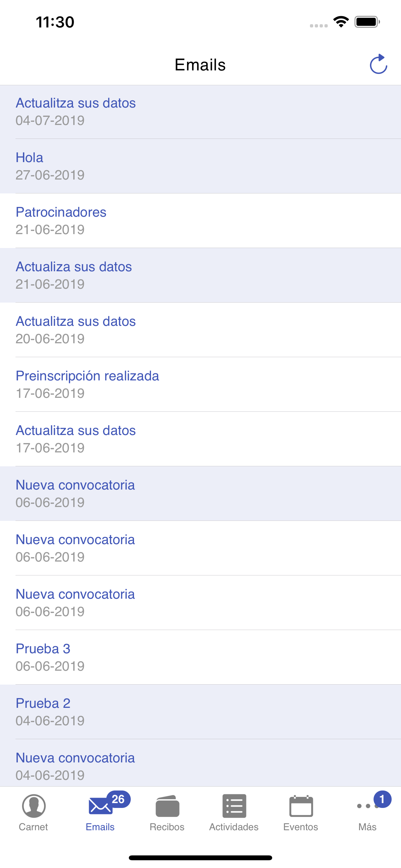The image size is (401, 868).
Task: Tap the Wi-Fi status icon
Action: [x=341, y=22]
